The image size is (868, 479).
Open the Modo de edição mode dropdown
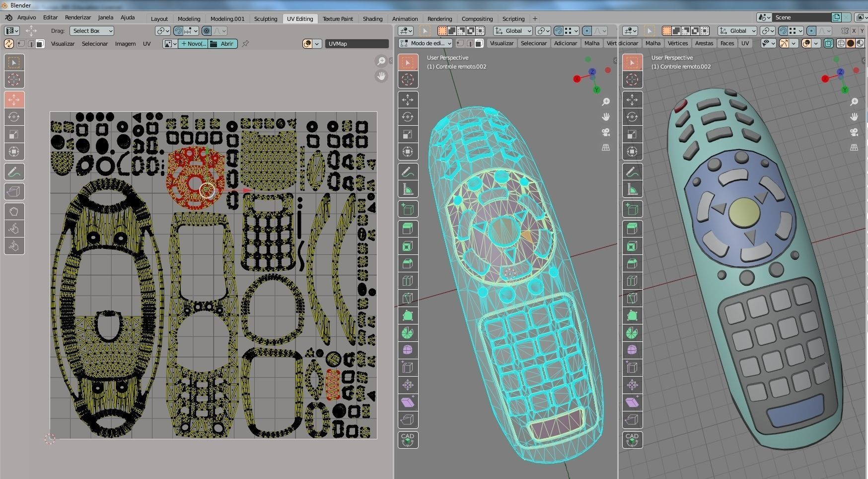coord(426,43)
